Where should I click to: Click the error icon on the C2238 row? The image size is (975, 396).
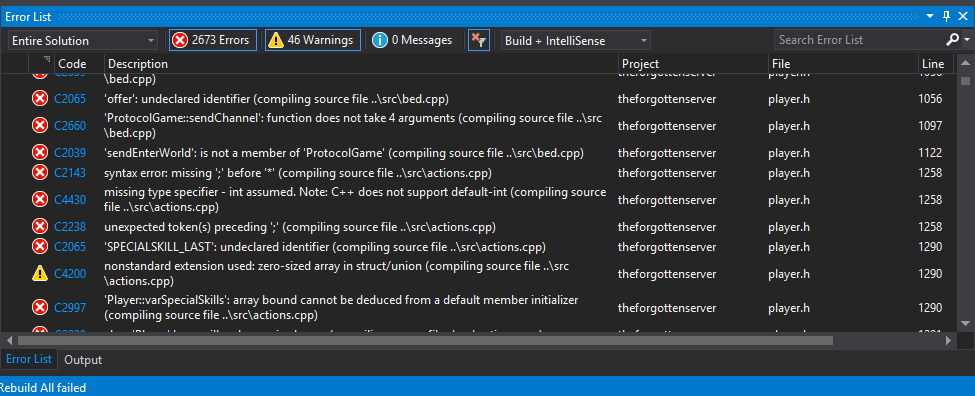click(40, 226)
